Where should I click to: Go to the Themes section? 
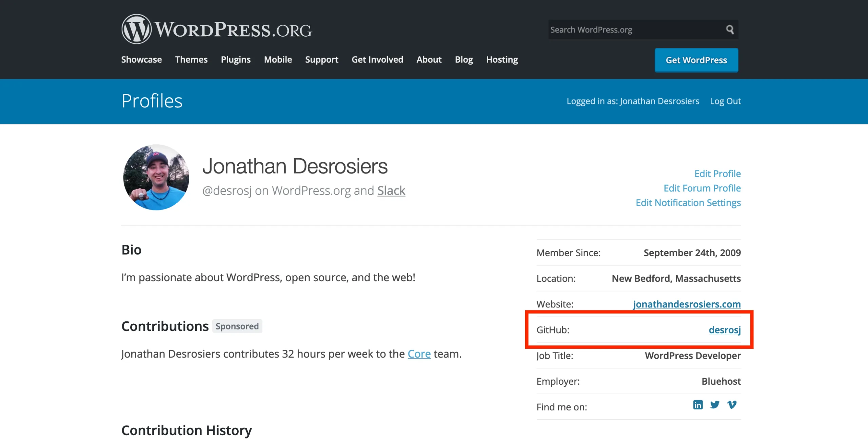click(191, 60)
